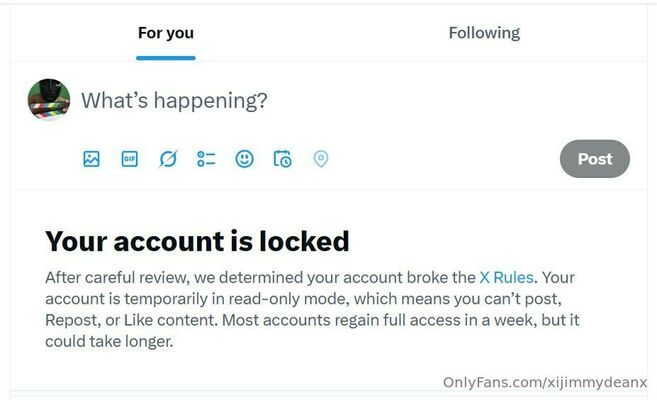This screenshot has height=400, width=657.
Task: Click the blue indicator under For you
Action: (x=166, y=58)
